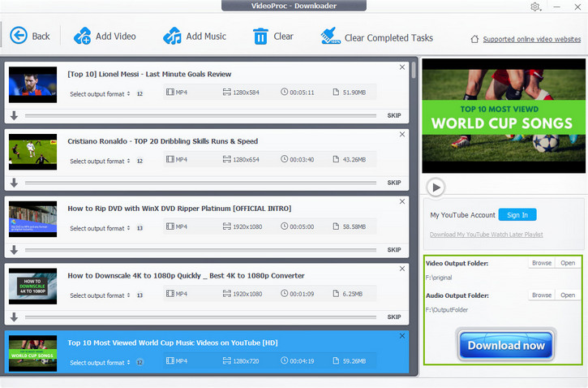Skip the Downscale 4K to 1080p download

(x=393, y=317)
